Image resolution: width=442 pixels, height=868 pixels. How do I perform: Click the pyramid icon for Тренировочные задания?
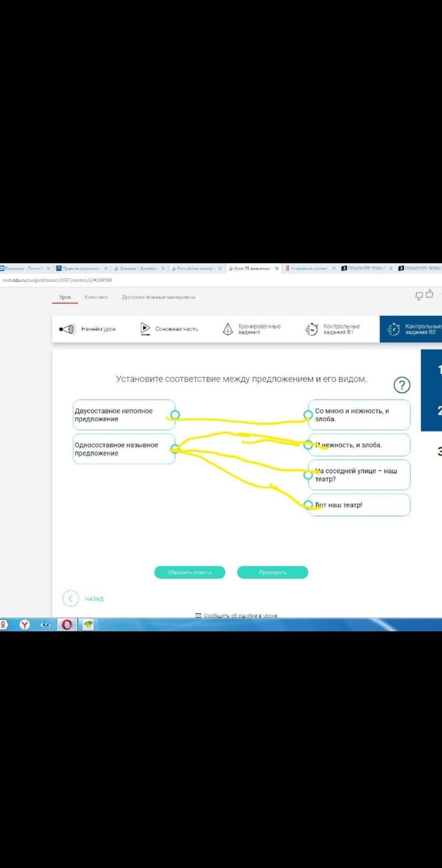coord(228,329)
